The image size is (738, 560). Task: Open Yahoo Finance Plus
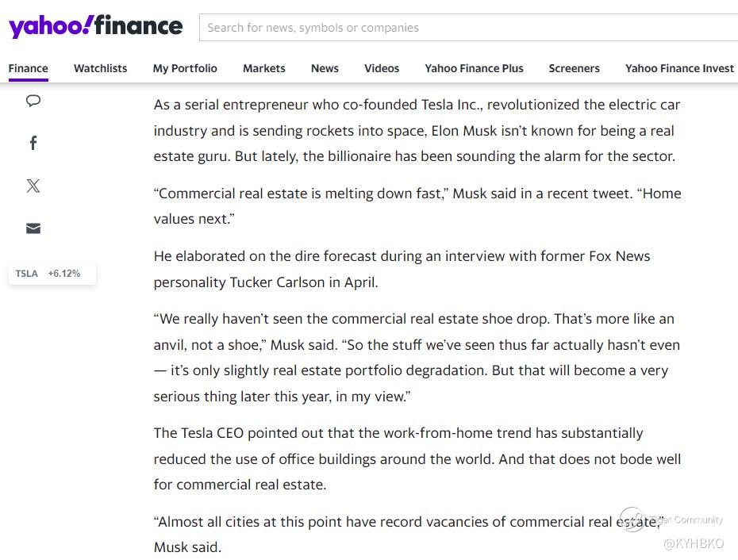click(474, 68)
